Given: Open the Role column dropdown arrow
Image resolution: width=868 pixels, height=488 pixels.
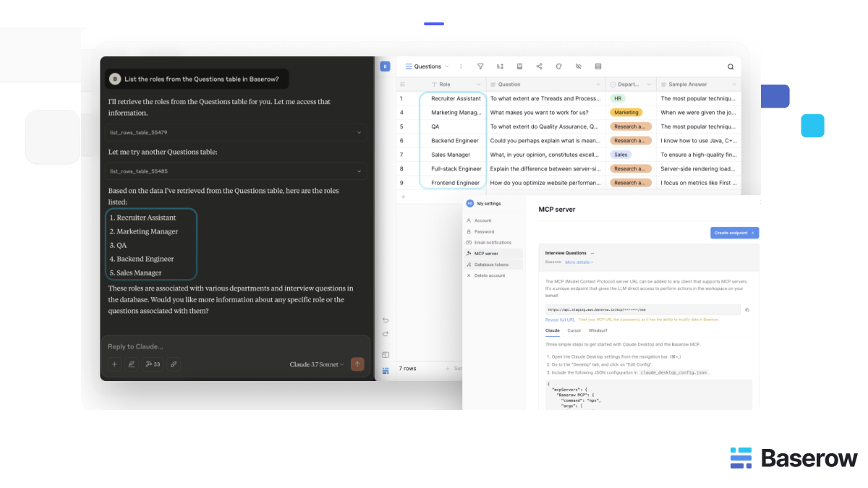Looking at the screenshot, I should tap(480, 85).
